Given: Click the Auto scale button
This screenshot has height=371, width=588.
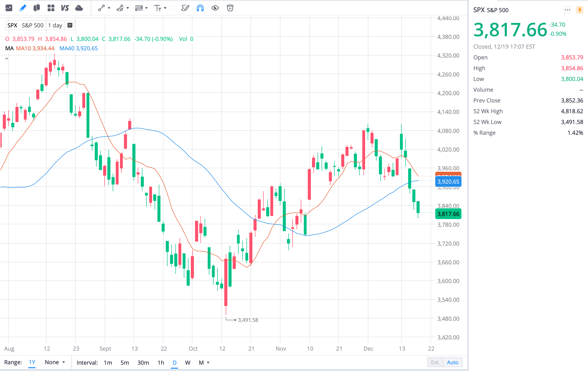Looking at the screenshot, I should [453, 362].
